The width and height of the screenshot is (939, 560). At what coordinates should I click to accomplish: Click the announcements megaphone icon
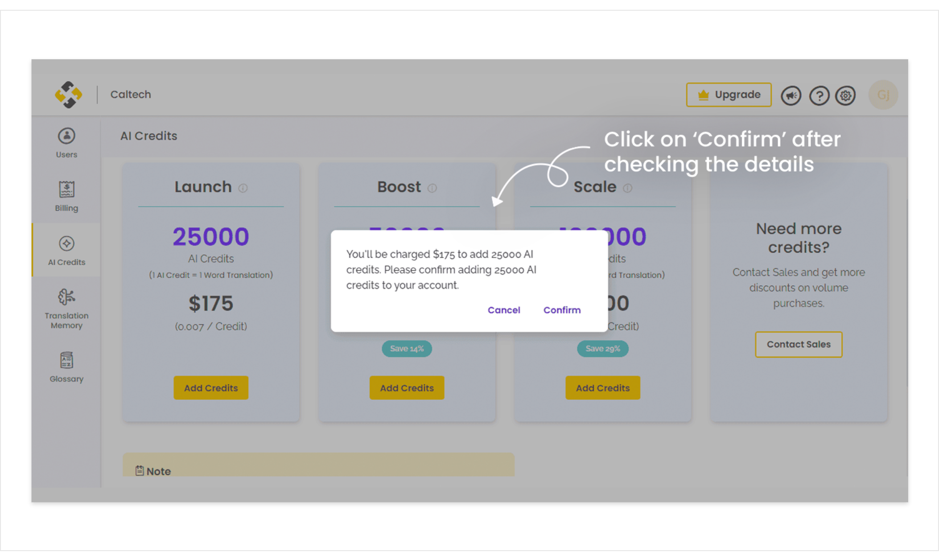pos(791,95)
